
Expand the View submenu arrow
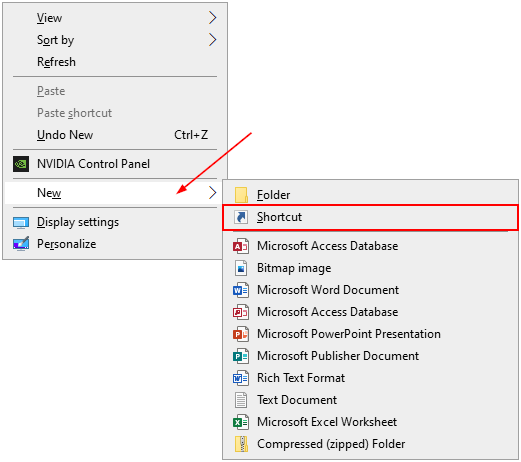coord(212,18)
